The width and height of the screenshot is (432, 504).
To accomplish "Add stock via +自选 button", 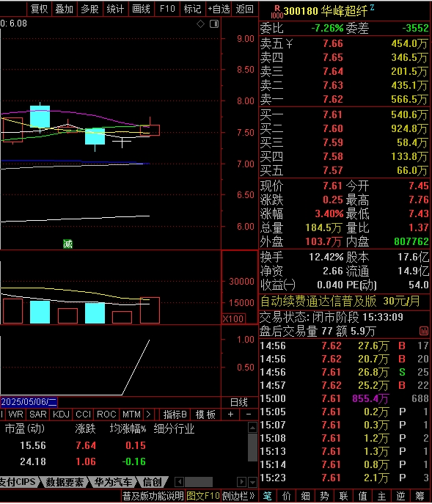I will coord(219,9).
